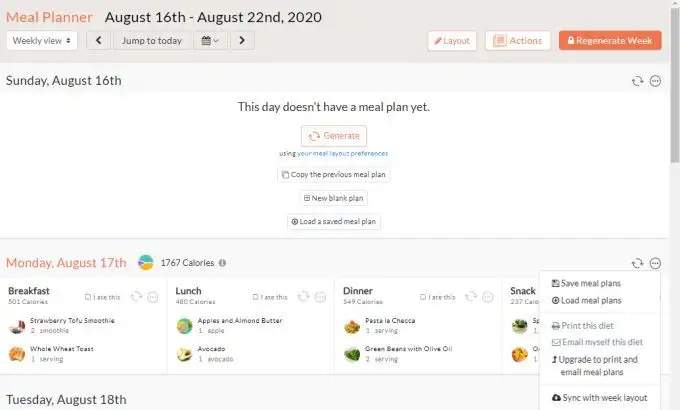The height and width of the screenshot is (410, 680).
Task: Click the Regenerate Week button
Action: (x=610, y=40)
